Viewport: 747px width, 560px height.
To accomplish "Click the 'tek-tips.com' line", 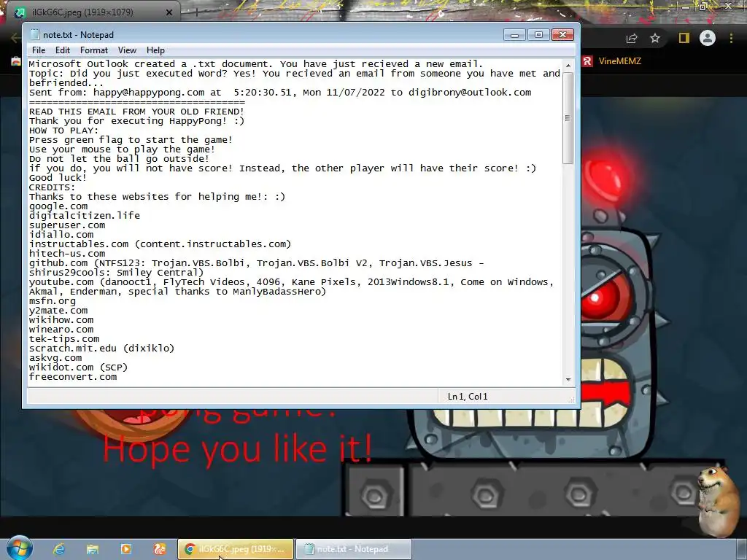I will (x=64, y=339).
